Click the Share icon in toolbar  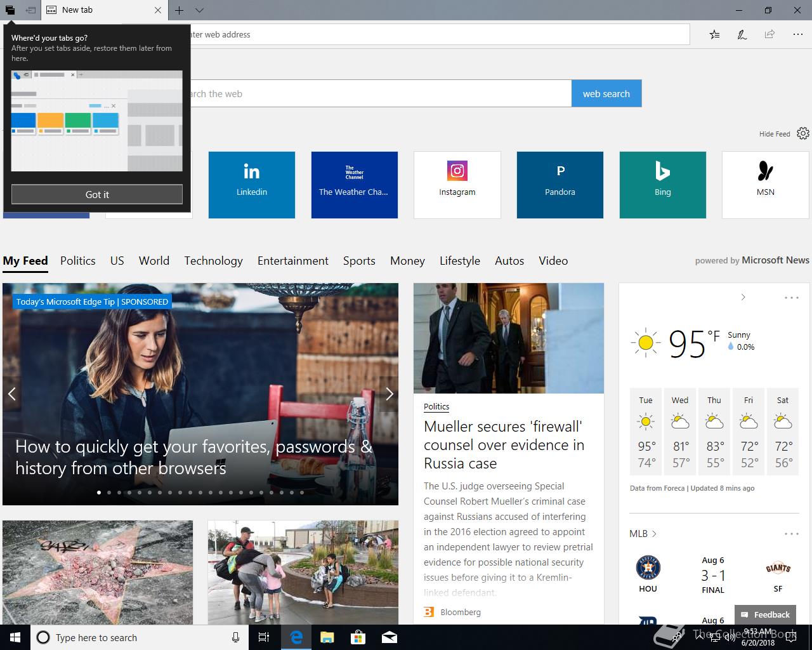click(769, 34)
